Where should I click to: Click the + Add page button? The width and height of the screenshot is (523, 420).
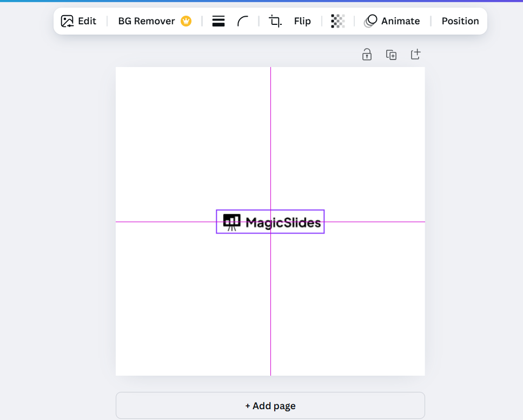[270, 405]
